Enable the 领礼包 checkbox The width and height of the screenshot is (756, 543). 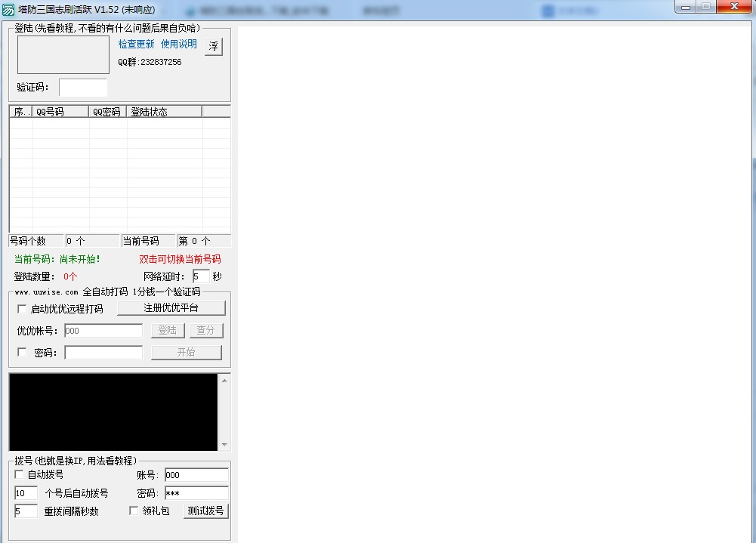click(x=134, y=511)
